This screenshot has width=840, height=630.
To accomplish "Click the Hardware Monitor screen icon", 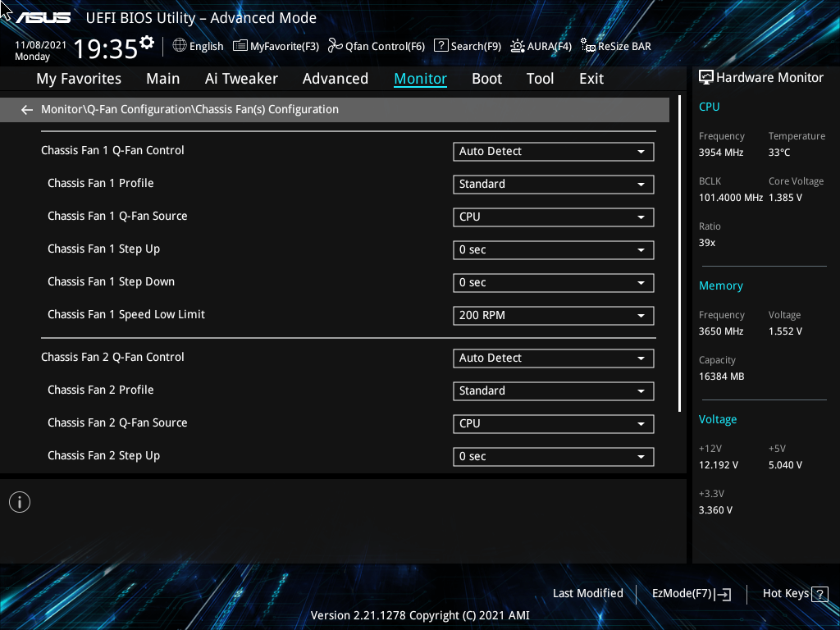I will (706, 78).
